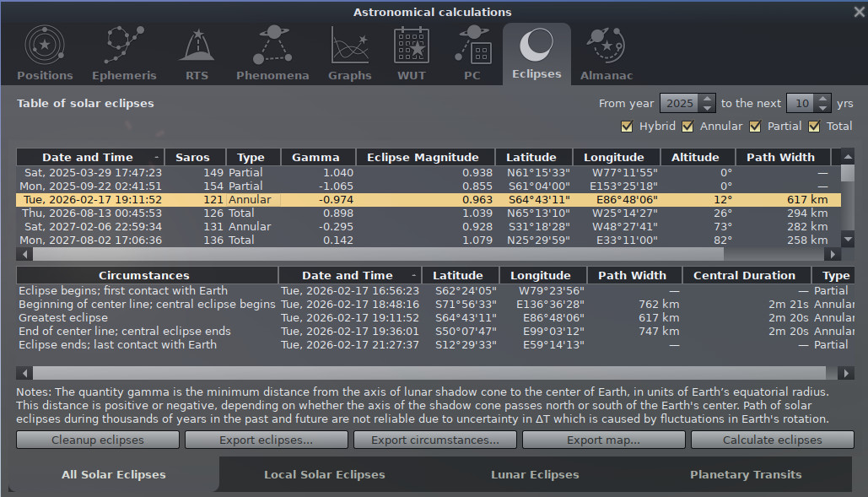868x497 pixels.
Task: Sort eclipses by Date and Time header
Action: pyautogui.click(x=88, y=157)
